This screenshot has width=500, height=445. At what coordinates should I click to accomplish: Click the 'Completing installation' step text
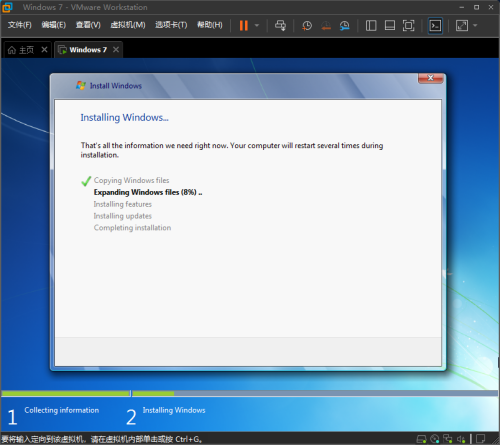pos(132,228)
